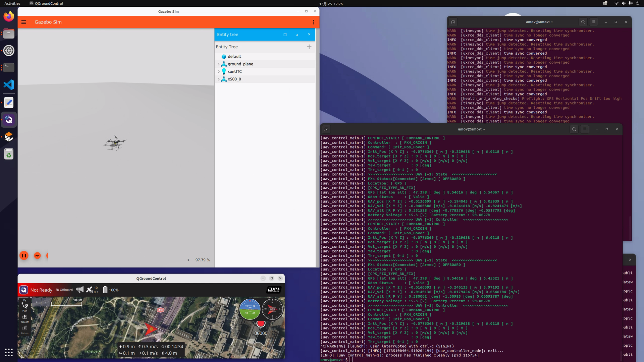The height and width of the screenshot is (362, 644).
Task: Click the Not Ready status label
Action: click(x=41, y=290)
